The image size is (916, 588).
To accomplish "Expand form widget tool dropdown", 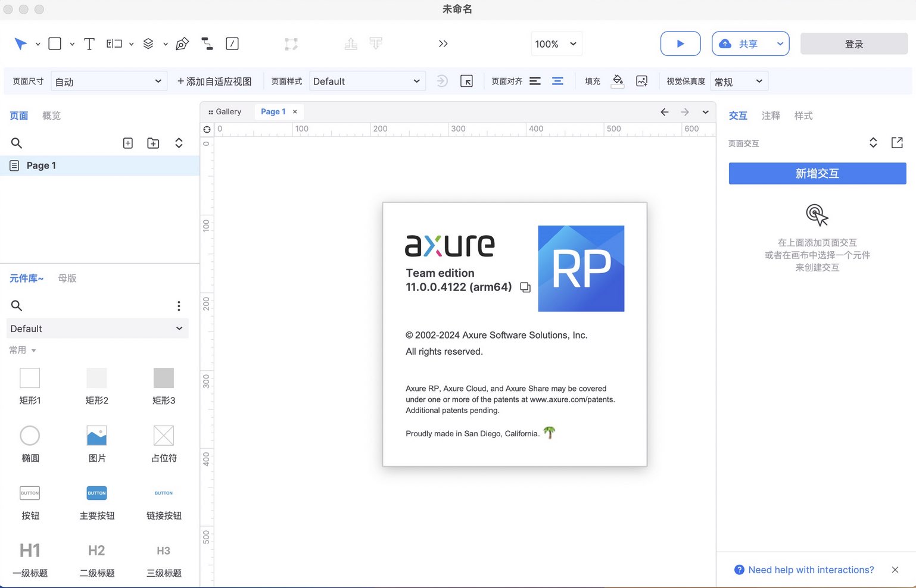I will [x=131, y=44].
